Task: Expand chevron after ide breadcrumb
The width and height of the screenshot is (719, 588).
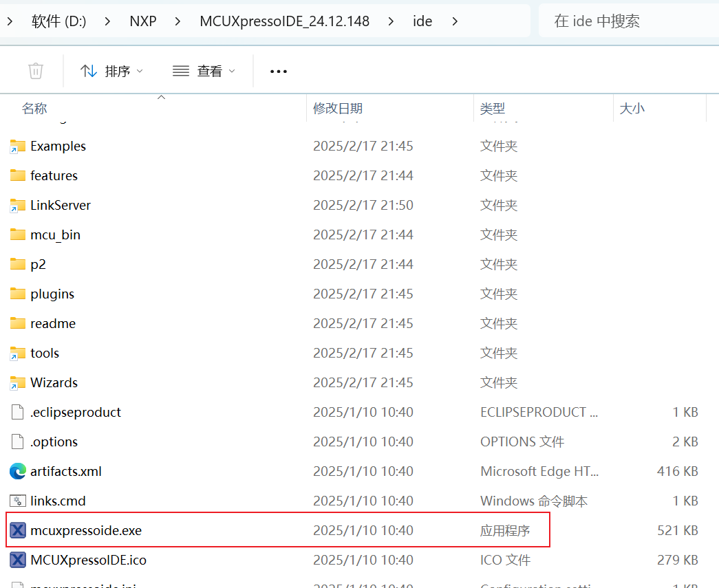Action: [455, 21]
